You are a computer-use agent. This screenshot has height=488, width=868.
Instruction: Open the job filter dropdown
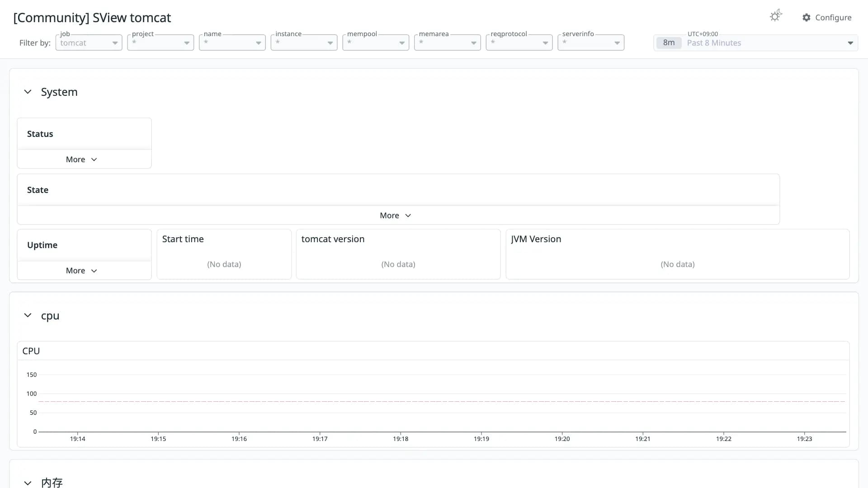(x=89, y=43)
